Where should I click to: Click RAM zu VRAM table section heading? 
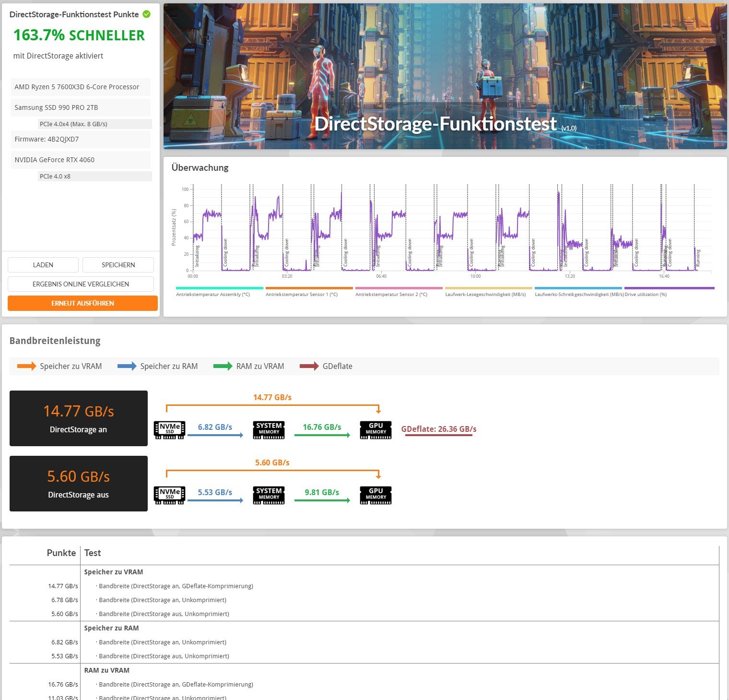pyautogui.click(x=107, y=670)
